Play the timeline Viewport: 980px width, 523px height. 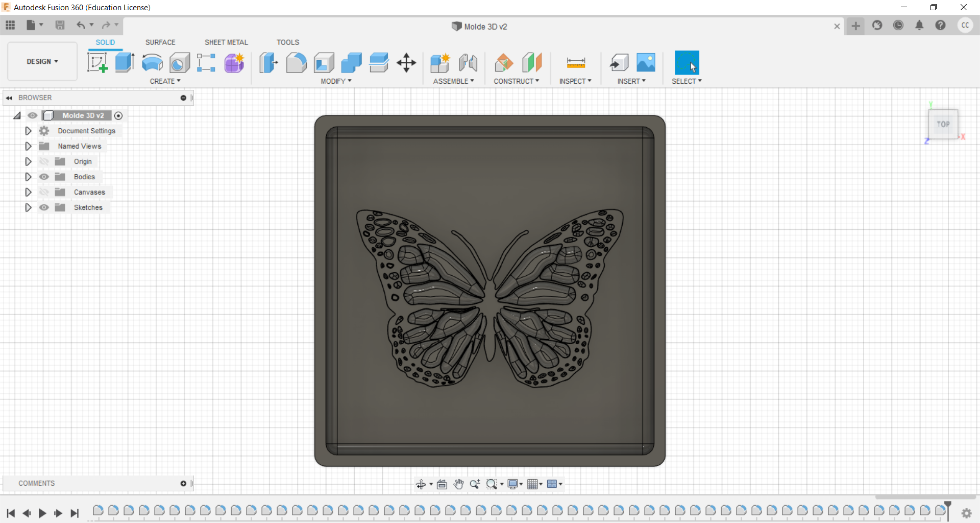42,513
